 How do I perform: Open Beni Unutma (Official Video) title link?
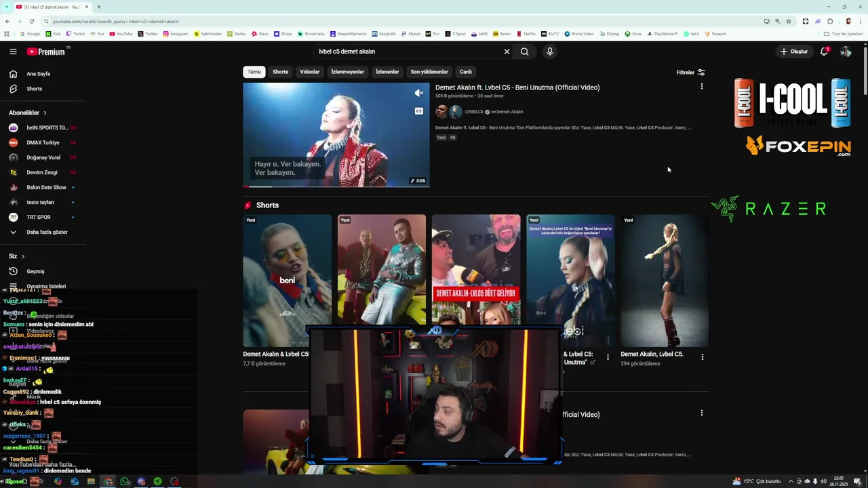click(517, 87)
